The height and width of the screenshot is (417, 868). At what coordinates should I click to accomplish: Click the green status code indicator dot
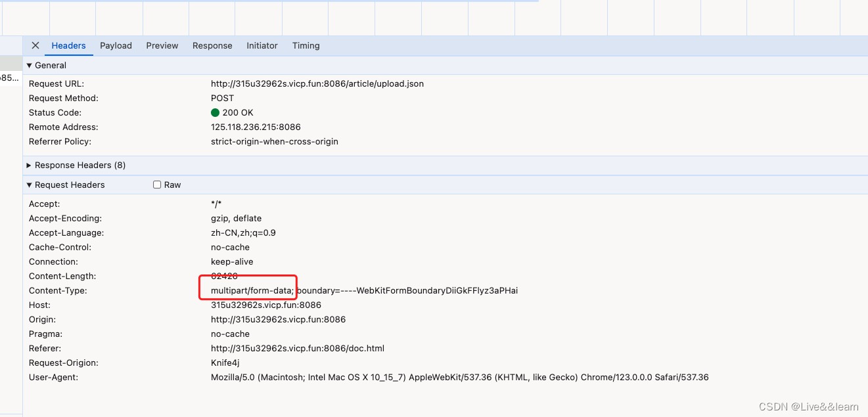point(215,112)
